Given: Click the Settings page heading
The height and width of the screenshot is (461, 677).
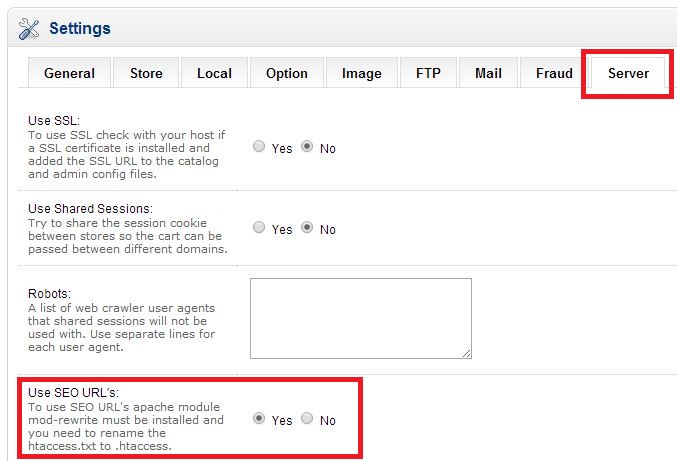Looking at the screenshot, I should click(80, 28).
